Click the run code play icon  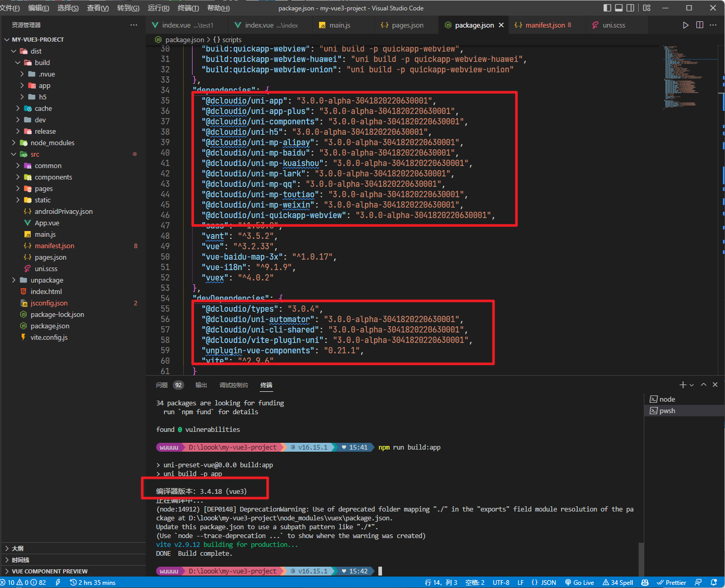[685, 25]
